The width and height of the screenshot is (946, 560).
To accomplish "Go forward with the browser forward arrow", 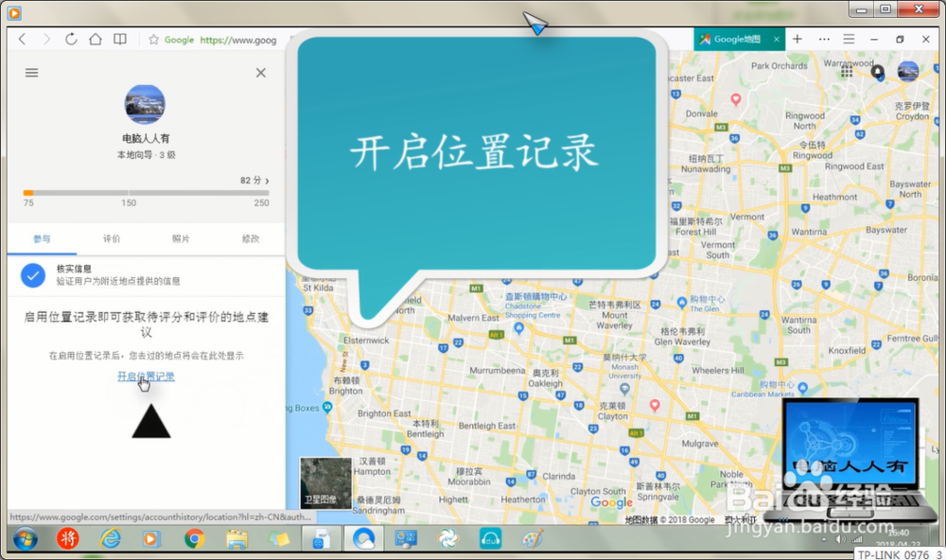I will coord(46,39).
